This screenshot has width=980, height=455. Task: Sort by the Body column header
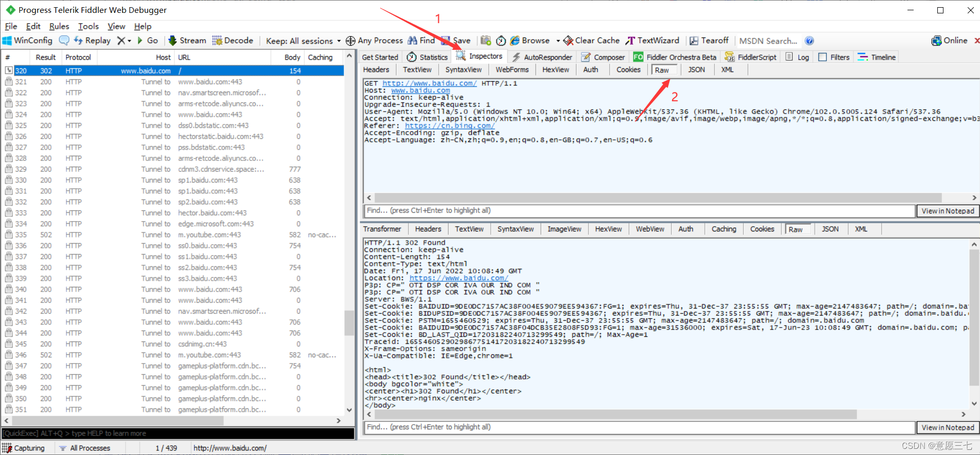(292, 58)
